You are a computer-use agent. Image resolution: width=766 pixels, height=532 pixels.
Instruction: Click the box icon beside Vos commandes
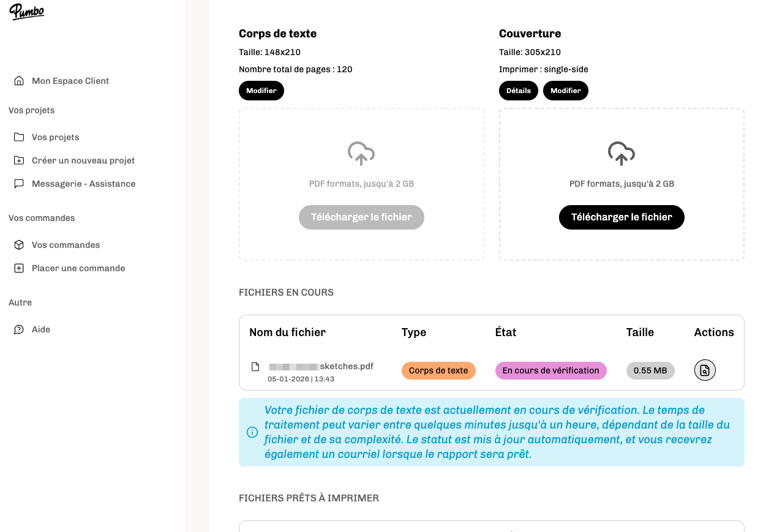coord(19,245)
